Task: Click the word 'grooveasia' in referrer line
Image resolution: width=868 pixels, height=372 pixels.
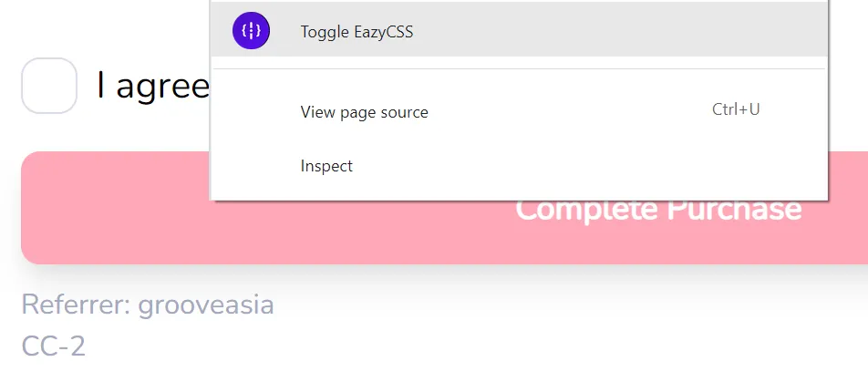Action: point(206,305)
